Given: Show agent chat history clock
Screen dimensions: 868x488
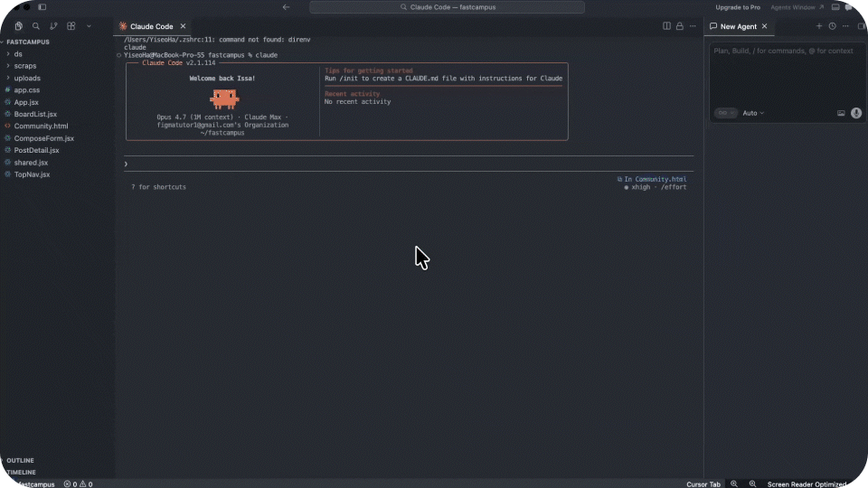Looking at the screenshot, I should [832, 26].
